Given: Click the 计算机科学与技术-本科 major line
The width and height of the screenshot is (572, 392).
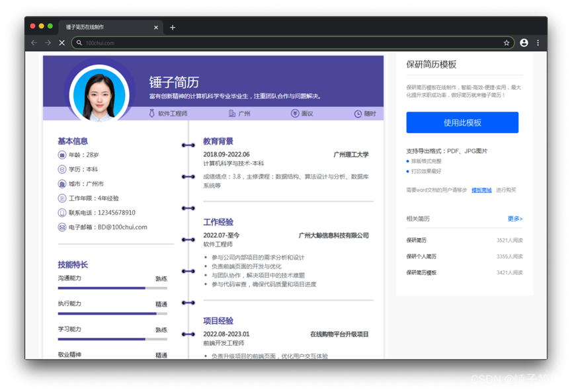Looking at the screenshot, I should pos(233,163).
